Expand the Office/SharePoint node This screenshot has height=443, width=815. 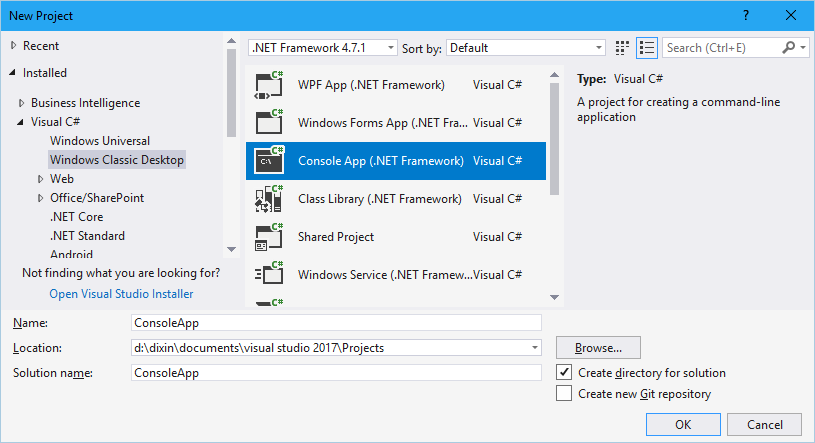(x=40, y=198)
